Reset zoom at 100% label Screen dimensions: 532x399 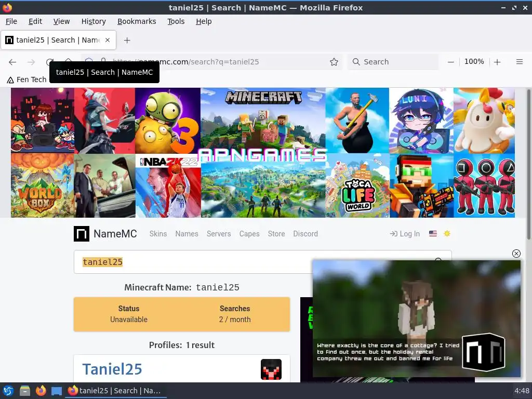coord(474,61)
